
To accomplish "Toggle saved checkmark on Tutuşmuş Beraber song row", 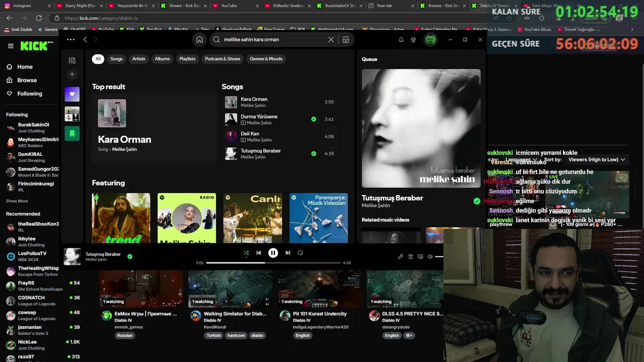I will coord(313,153).
